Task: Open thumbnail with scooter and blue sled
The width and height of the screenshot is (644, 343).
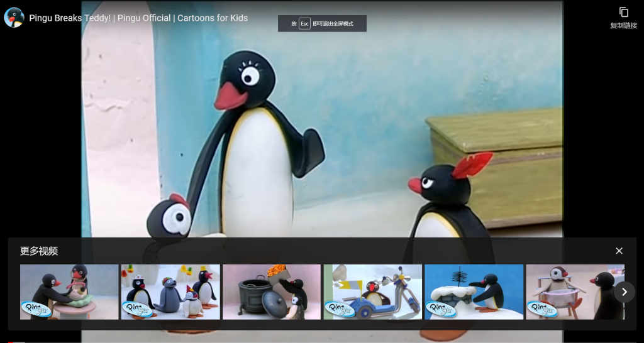Action: coord(372,291)
